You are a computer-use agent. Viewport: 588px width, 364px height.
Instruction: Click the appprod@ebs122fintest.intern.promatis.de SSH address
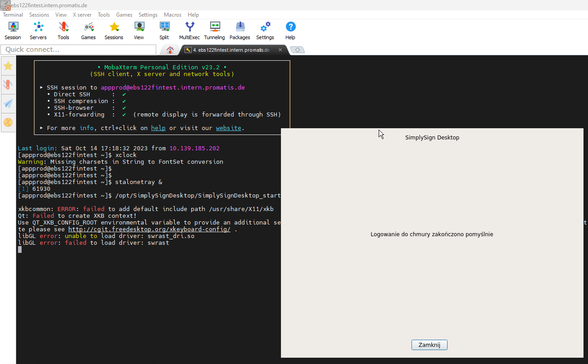click(173, 88)
